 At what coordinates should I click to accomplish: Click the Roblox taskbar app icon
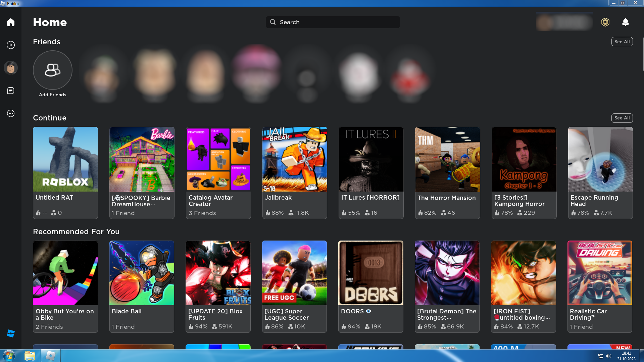point(50,356)
